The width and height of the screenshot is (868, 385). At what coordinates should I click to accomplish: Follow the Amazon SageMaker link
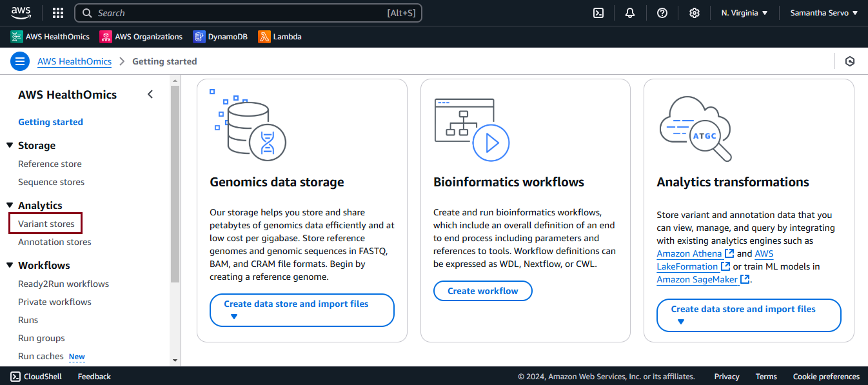[x=697, y=279]
